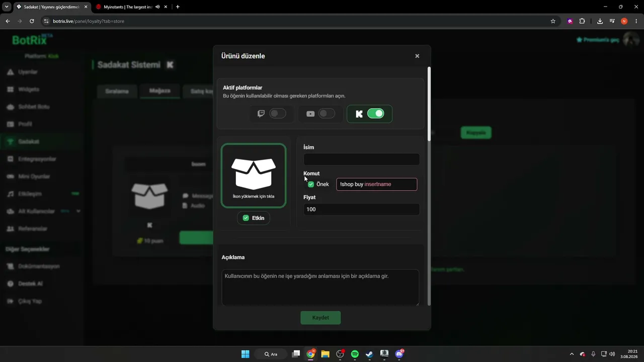
Task: Turn off the Kick platform switch
Action: pos(375,114)
